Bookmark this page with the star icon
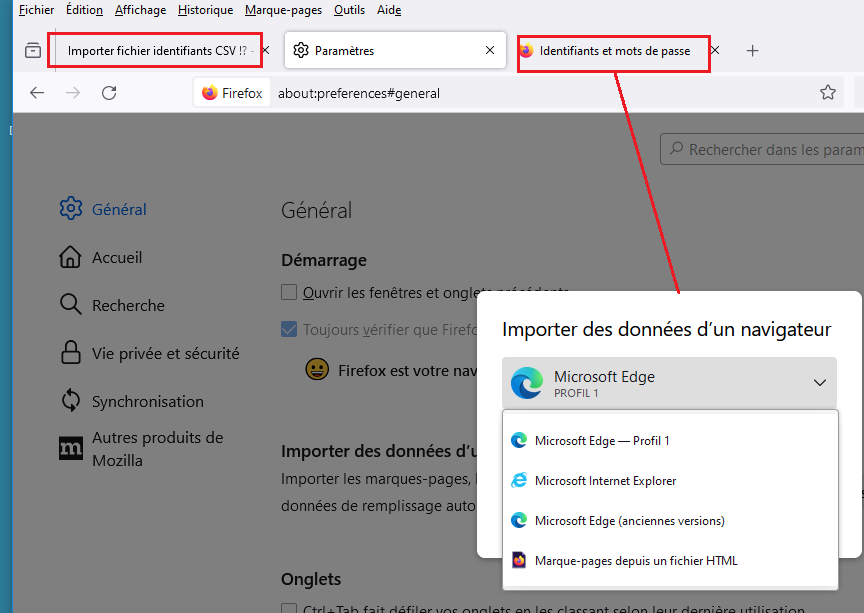Viewport: 864px width, 613px height. click(828, 92)
